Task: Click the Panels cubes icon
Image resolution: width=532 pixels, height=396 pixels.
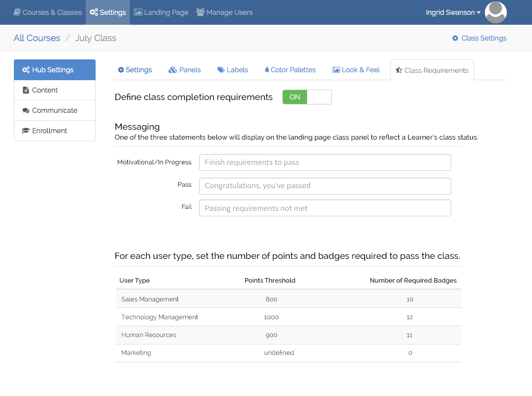Action: coord(172,70)
